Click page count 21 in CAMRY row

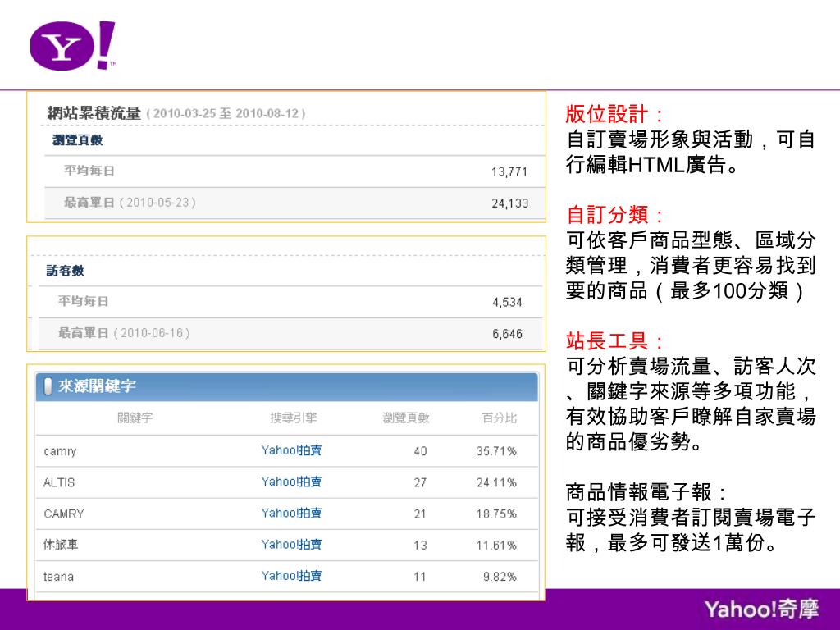point(420,514)
